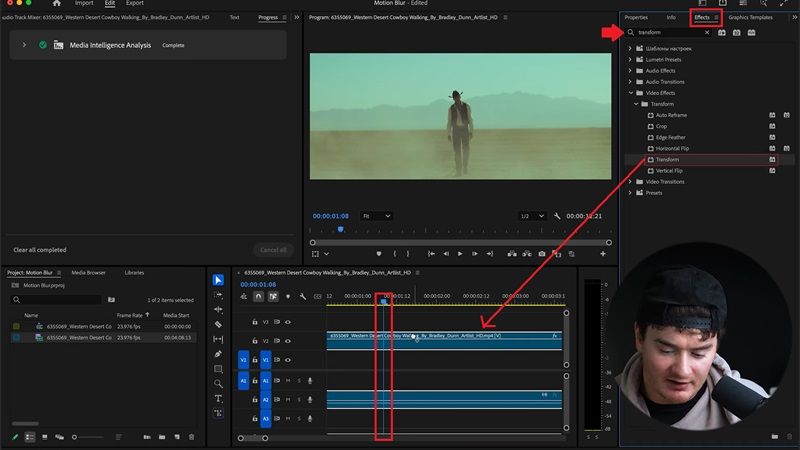
Task: Expand Audio Transitions folder
Action: [630, 82]
